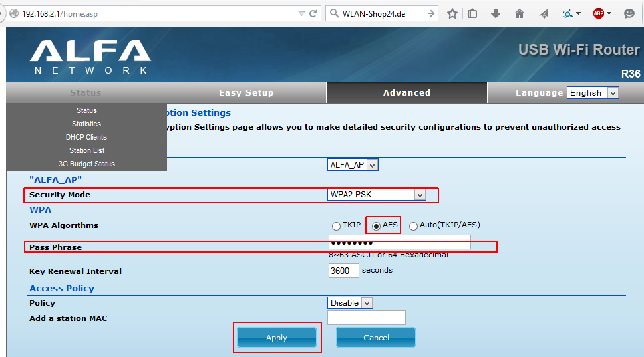
Task: Open the Easy Setup tab
Action: click(x=246, y=92)
